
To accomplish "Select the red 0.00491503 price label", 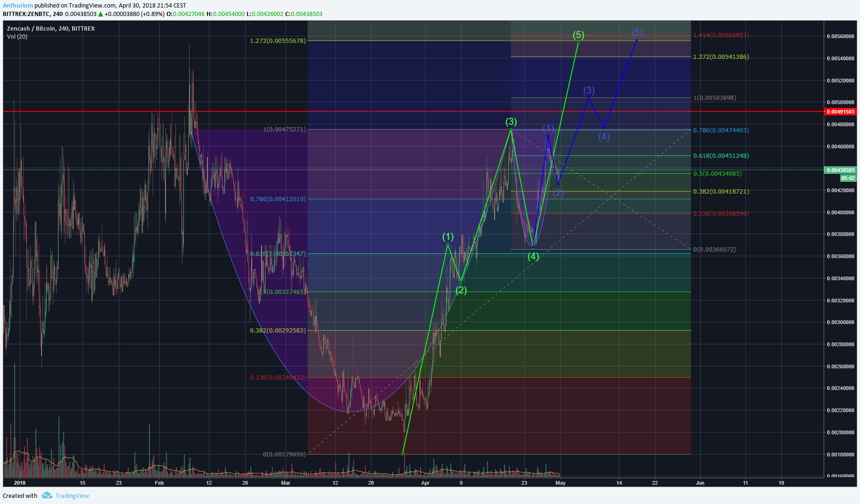I will [x=840, y=112].
